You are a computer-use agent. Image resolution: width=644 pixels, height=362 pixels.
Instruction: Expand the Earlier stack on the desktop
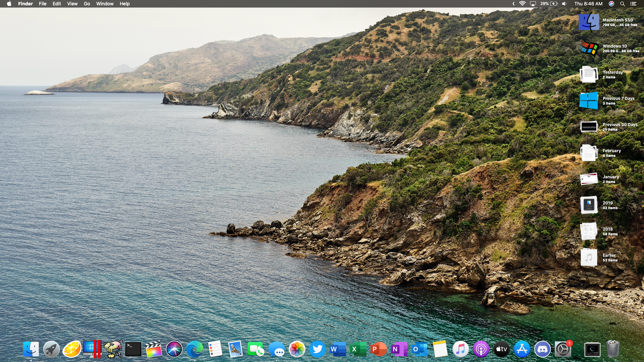tap(589, 257)
